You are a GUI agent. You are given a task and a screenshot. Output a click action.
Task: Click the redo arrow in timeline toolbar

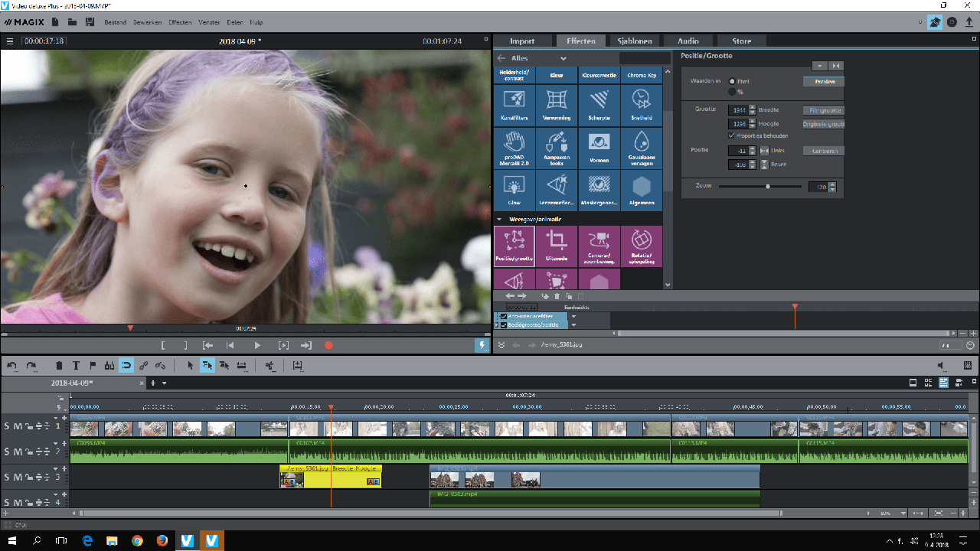(x=31, y=366)
